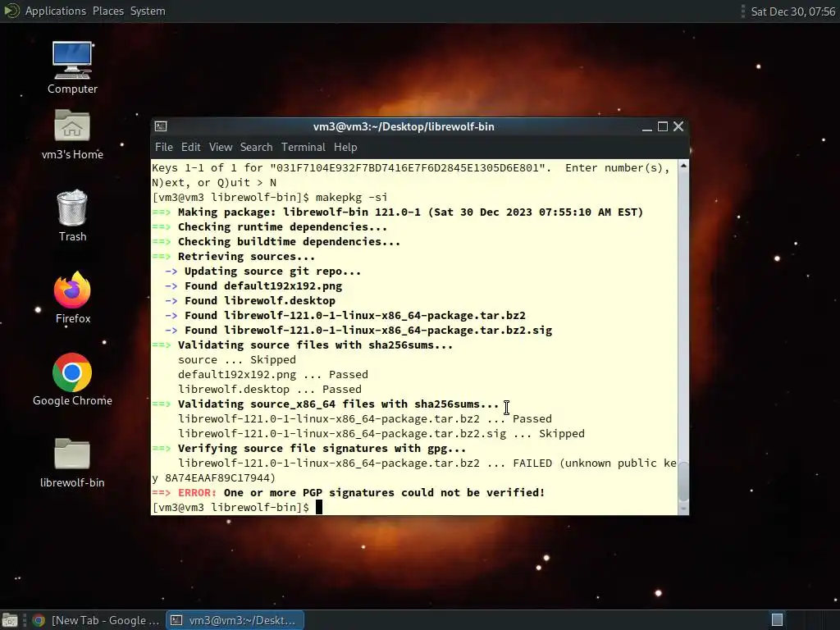Open the System menu
Viewport: 840px width, 630px height.
[148, 11]
